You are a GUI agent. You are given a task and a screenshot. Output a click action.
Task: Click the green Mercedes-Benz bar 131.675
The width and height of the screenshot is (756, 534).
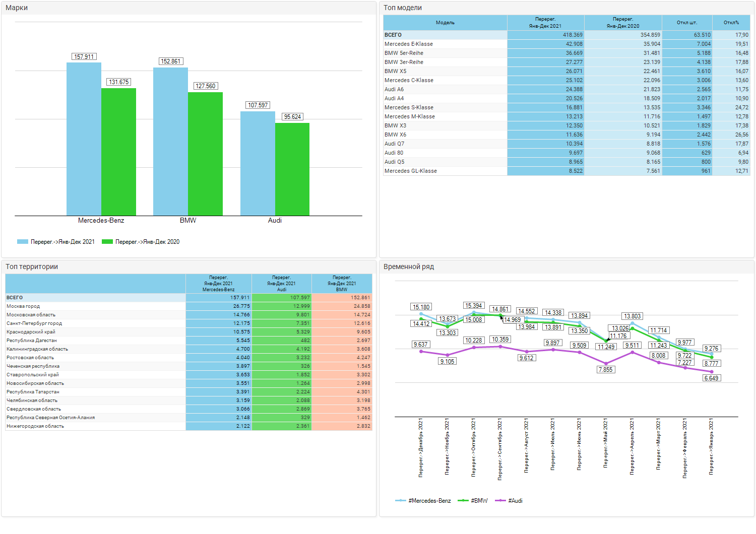(x=118, y=152)
